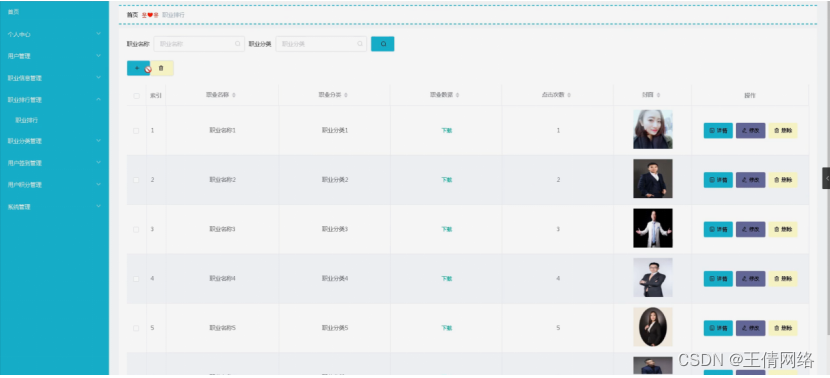Click 删除 delete button for row 1
The width and height of the screenshot is (830, 378).
tap(783, 130)
